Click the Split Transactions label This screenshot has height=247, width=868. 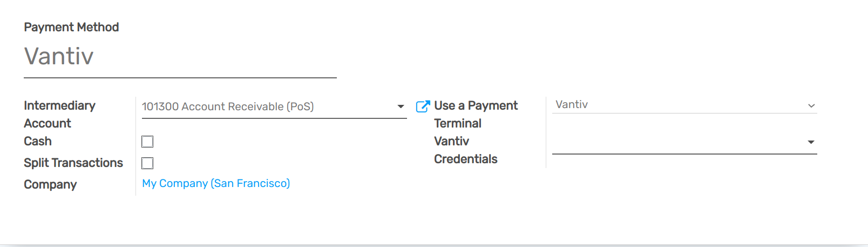(x=73, y=163)
